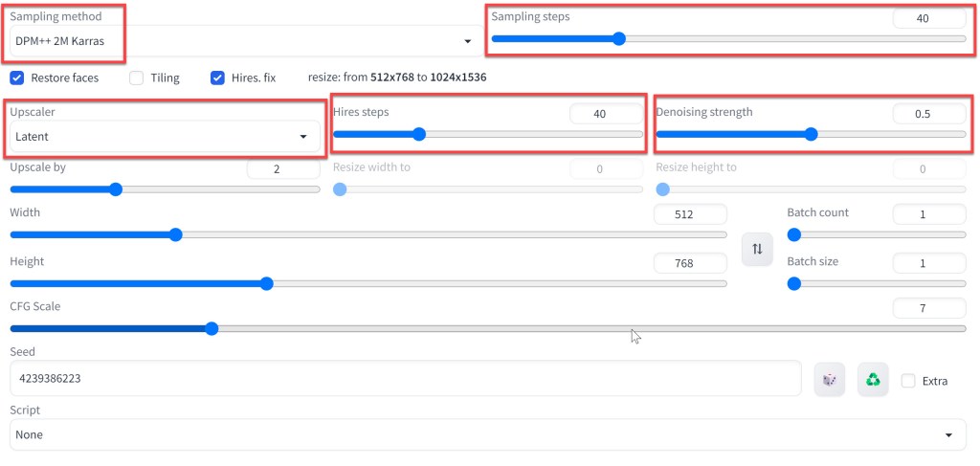Click the Seed number input field

point(406,378)
